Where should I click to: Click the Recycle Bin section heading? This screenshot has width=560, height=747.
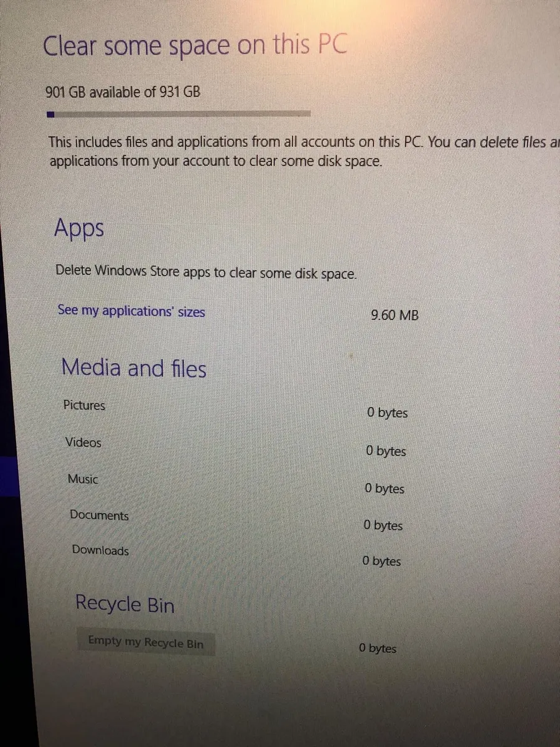click(124, 604)
